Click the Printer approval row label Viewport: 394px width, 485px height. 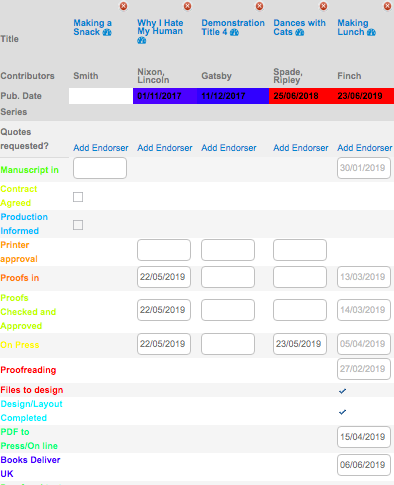pyautogui.click(x=19, y=252)
